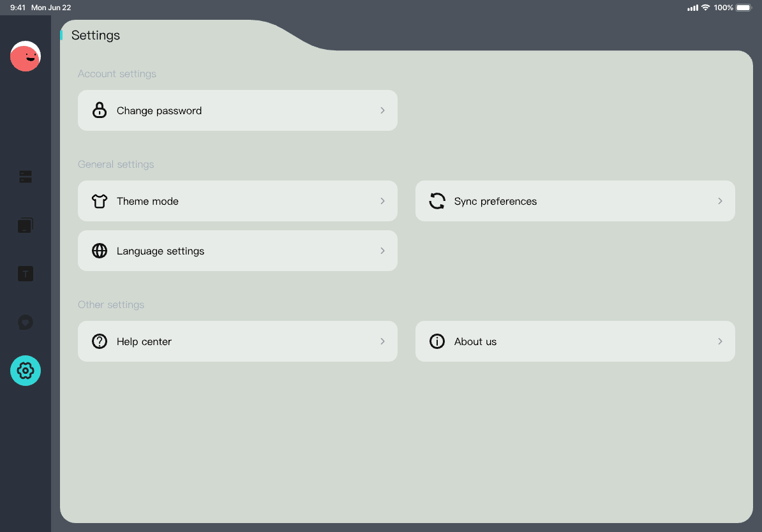The image size is (762, 532).
Task: Select the Settings gear in sidebar
Action: [x=26, y=371]
